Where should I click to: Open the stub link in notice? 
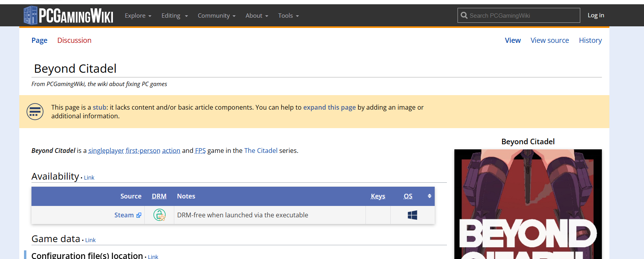100,107
